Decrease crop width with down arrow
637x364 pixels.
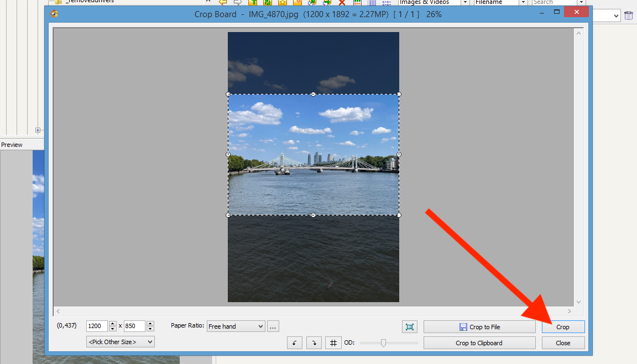pyautogui.click(x=113, y=329)
